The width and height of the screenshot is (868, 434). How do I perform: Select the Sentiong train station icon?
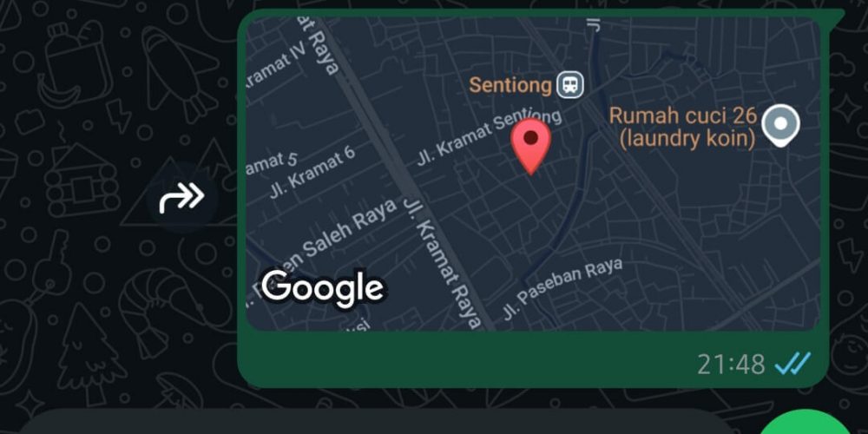click(570, 85)
